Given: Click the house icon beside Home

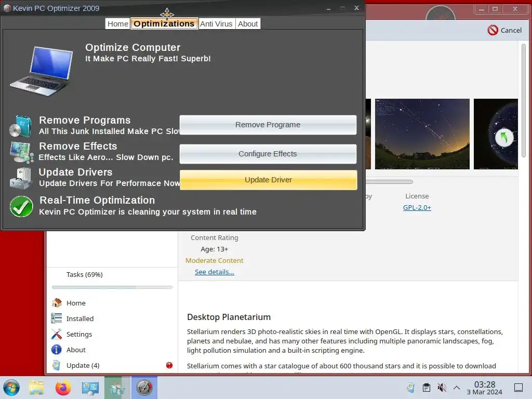Looking at the screenshot, I should click(x=57, y=303).
